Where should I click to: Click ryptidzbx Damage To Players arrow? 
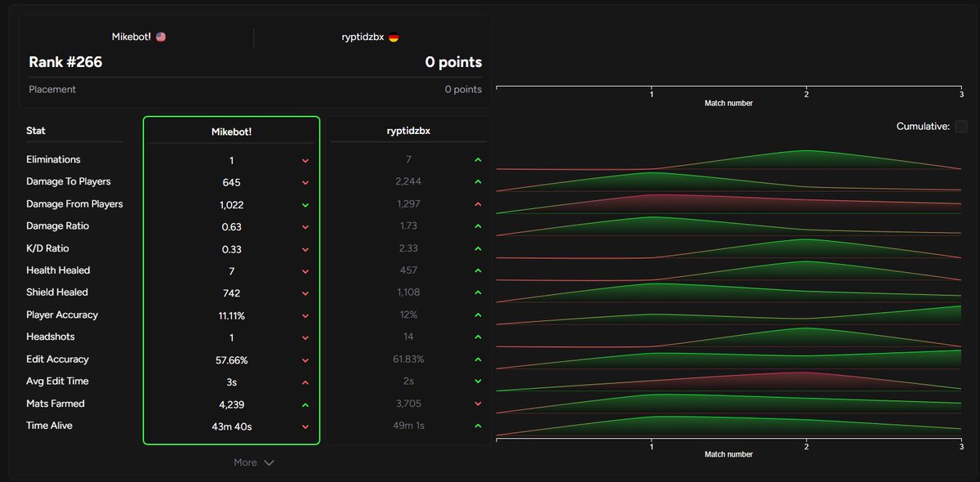coord(478,182)
